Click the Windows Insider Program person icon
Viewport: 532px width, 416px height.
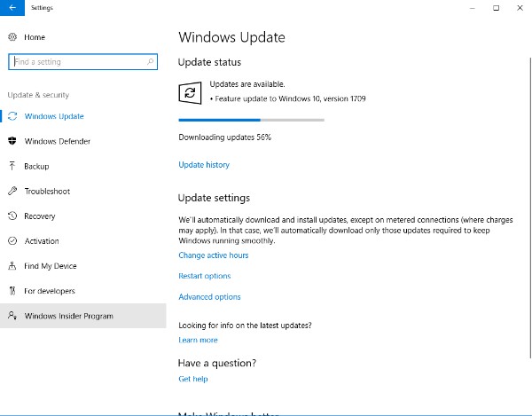click(12, 316)
